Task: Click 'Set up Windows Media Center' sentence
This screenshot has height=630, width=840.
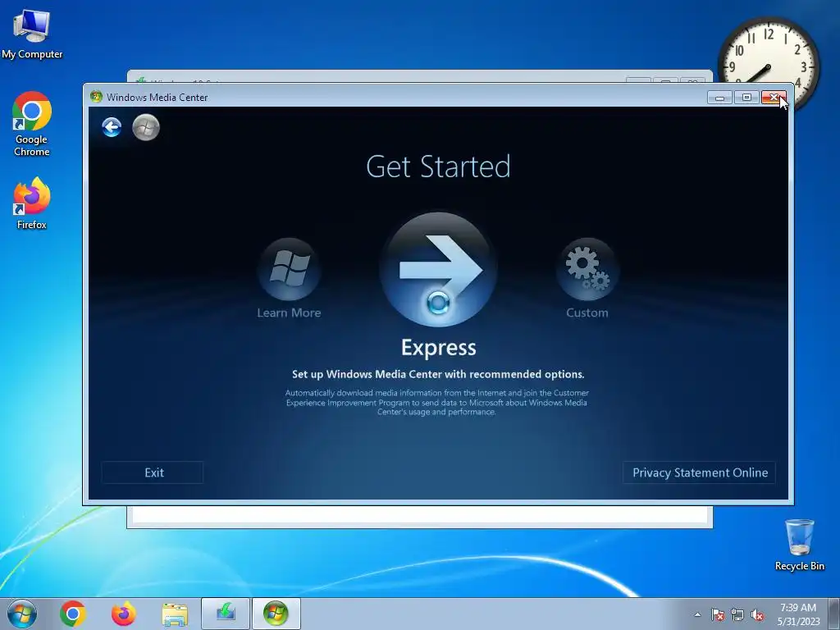Action: click(x=438, y=374)
